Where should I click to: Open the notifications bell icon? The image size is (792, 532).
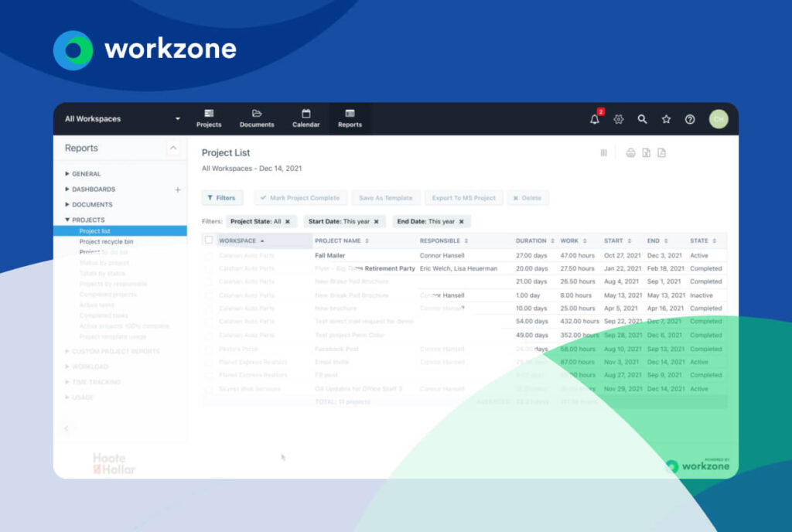tap(595, 119)
